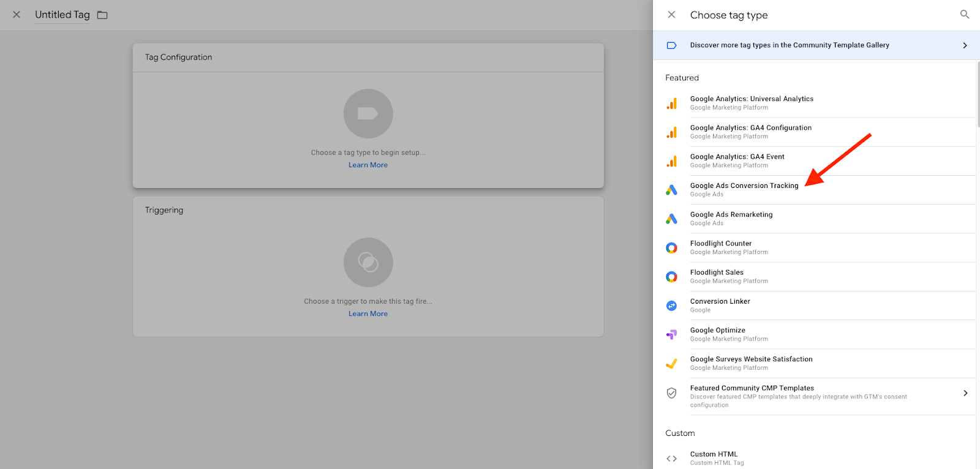980x469 pixels.
Task: Click Learn More under Triggering
Action: (x=368, y=313)
